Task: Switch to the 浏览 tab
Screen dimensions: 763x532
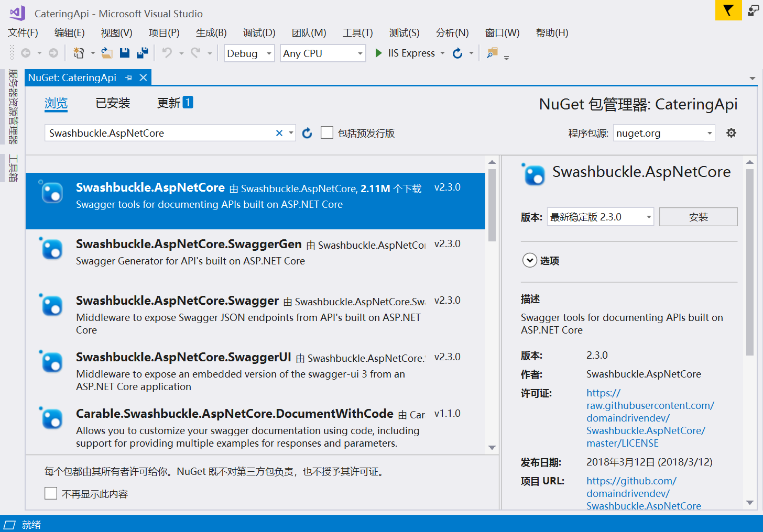Action: click(56, 103)
